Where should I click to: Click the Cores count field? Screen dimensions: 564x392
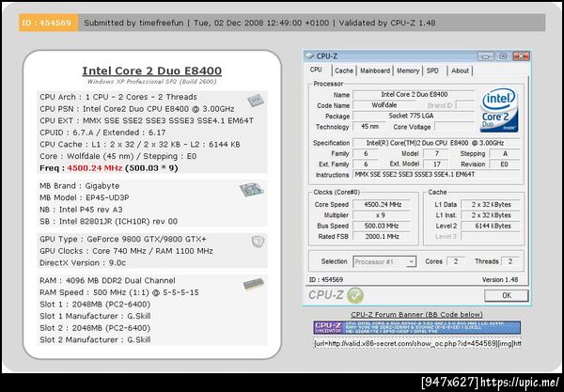(456, 261)
